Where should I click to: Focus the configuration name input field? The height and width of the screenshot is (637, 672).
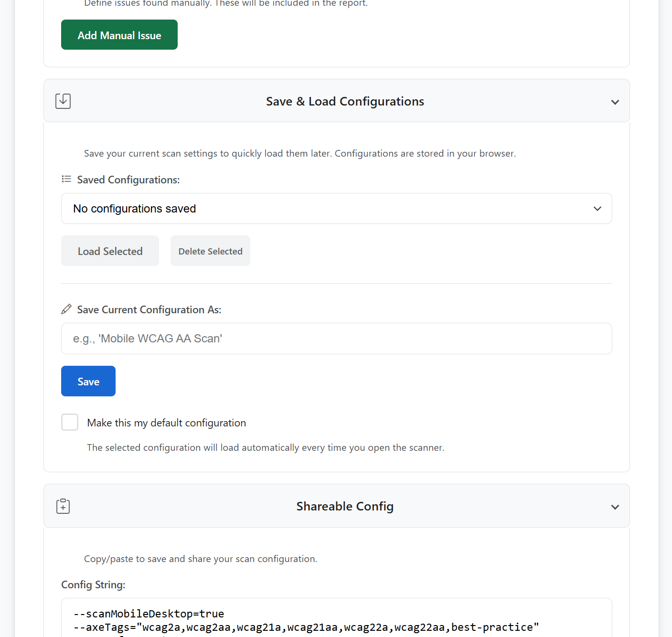click(x=336, y=339)
